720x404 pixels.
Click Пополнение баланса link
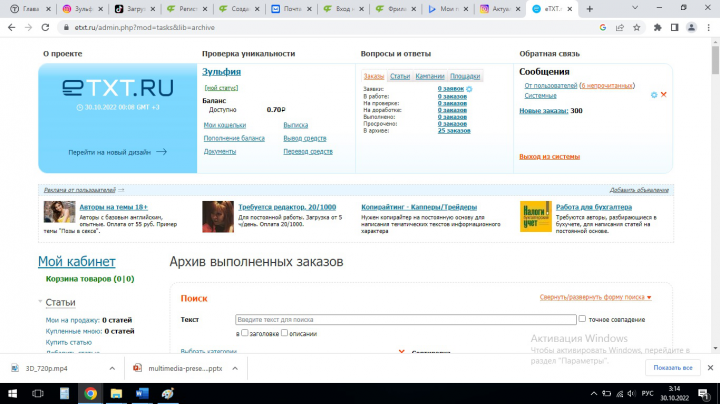pyautogui.click(x=234, y=138)
